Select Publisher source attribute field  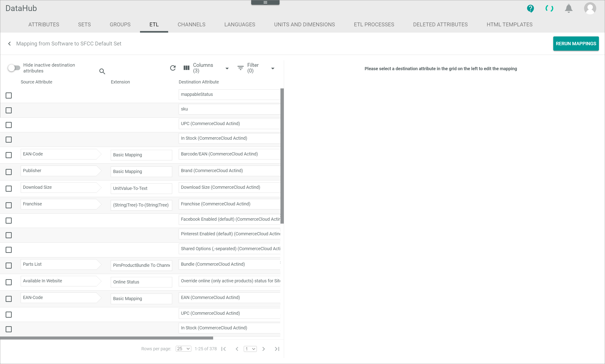61,171
